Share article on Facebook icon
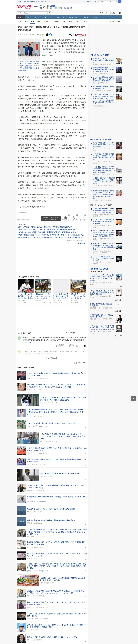 click(x=51, y=35)
